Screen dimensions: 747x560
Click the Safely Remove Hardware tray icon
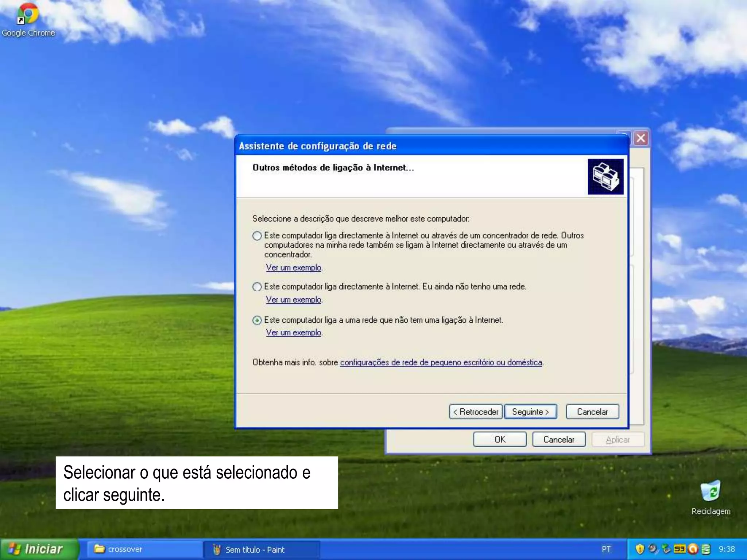point(666,549)
